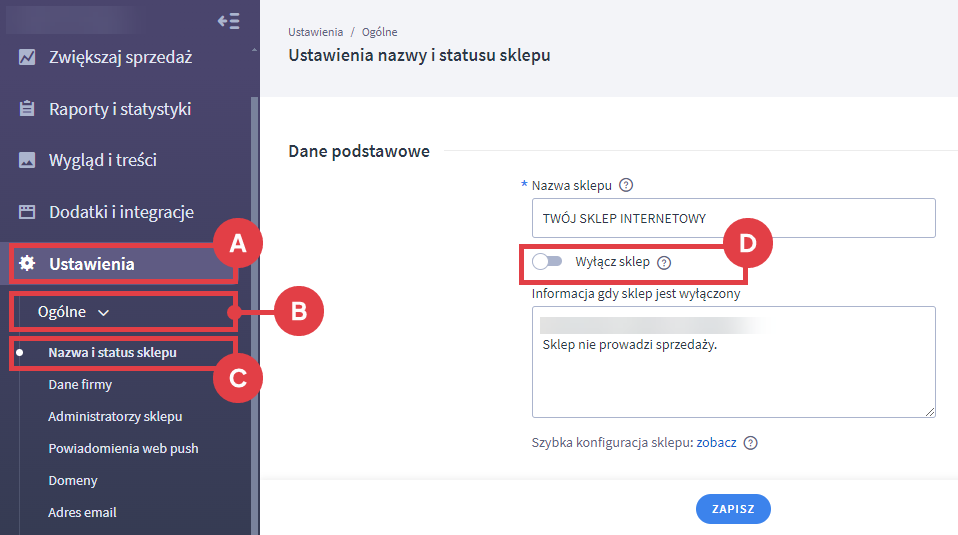Toggle the Wyłącz sklep switch
Screen dimensions: 958x535
pyautogui.click(x=547, y=262)
